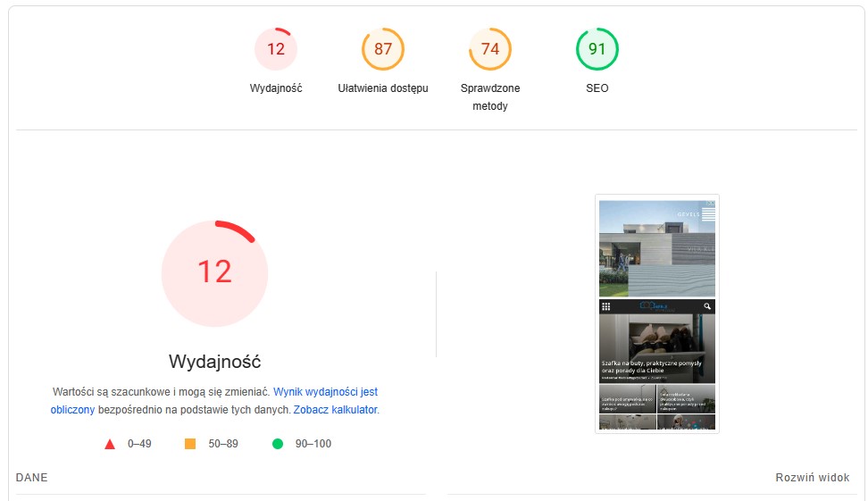
Task: Click the SEO score gauge 91
Action: [x=597, y=49]
